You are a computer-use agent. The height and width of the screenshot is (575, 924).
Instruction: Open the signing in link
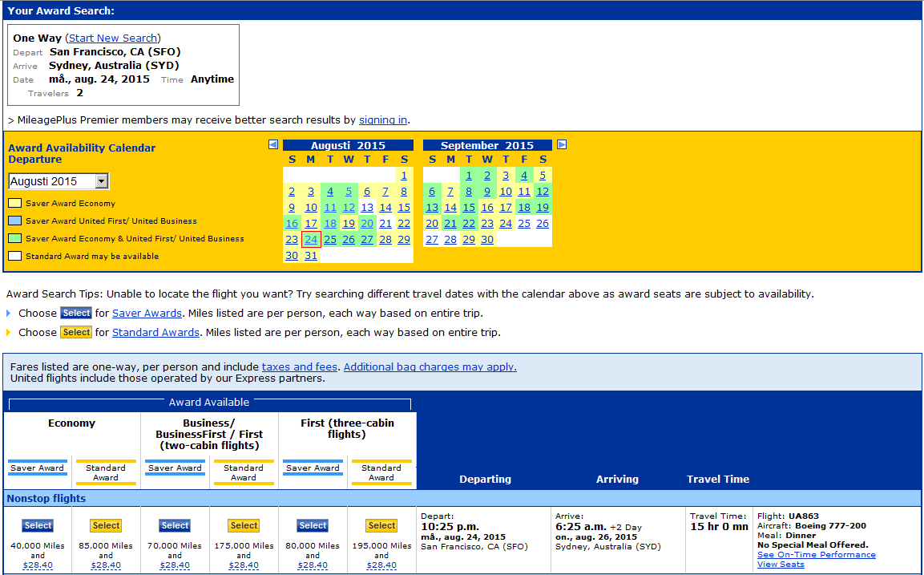382,119
